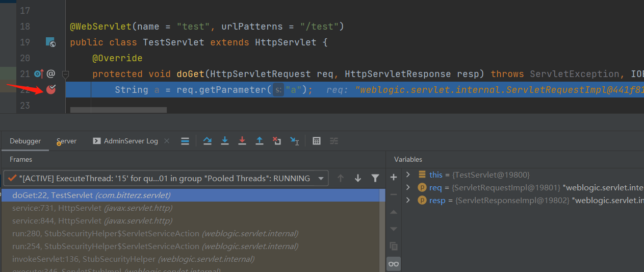Viewport: 644px width, 272px height.
Task: Click the Step Out icon
Action: pyautogui.click(x=260, y=141)
